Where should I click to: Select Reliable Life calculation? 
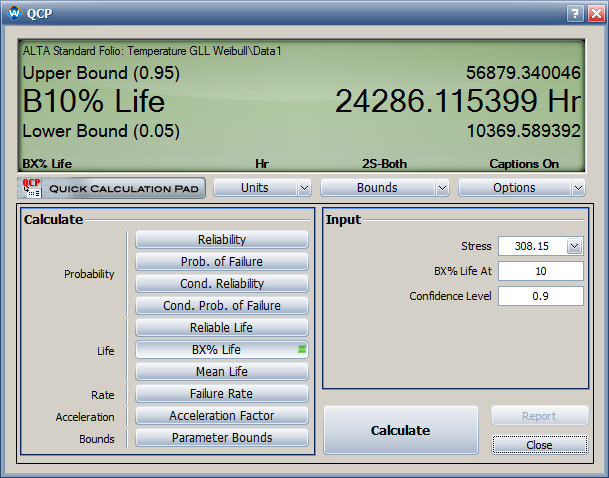click(x=221, y=328)
